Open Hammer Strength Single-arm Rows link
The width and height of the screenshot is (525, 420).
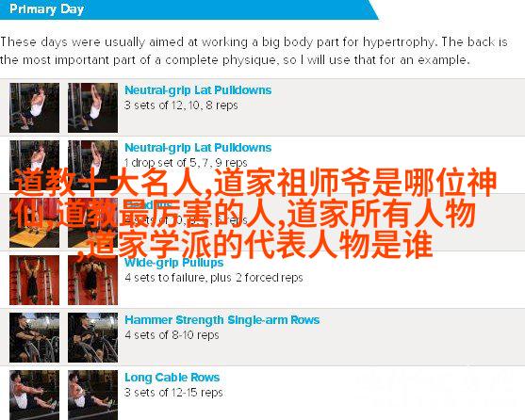[x=222, y=320]
